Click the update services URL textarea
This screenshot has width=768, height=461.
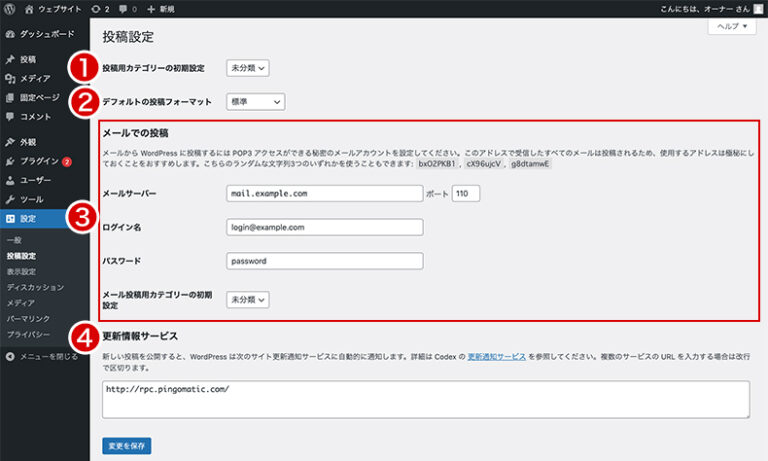click(426, 398)
